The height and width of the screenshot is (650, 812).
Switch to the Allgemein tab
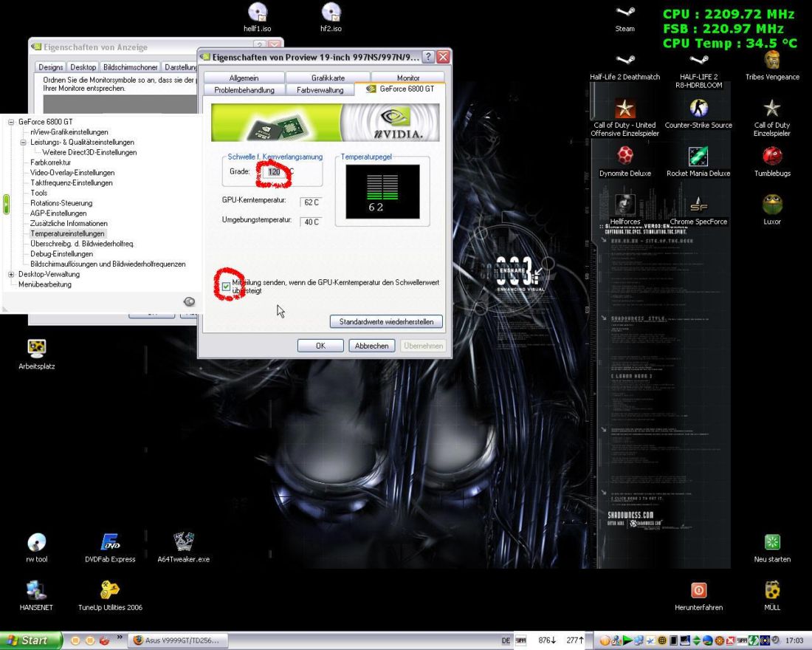coord(244,78)
